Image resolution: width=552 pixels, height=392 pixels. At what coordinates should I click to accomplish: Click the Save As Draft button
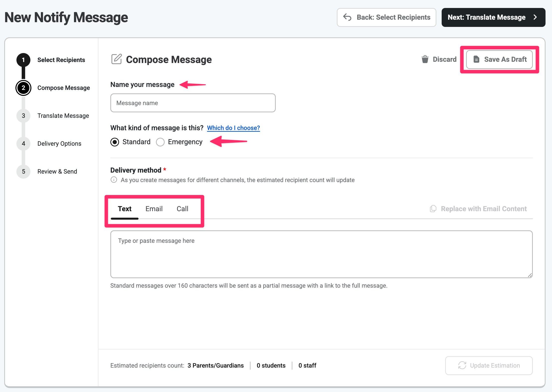point(499,59)
